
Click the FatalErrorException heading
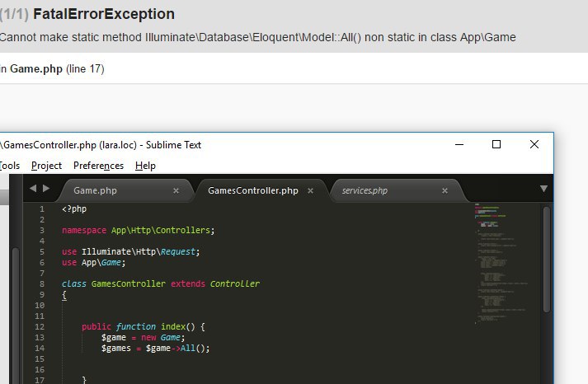104,14
